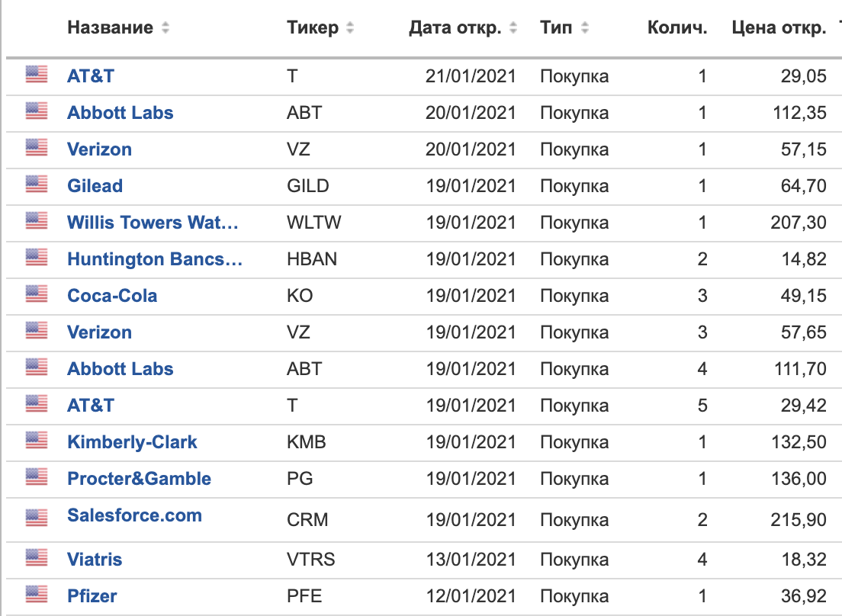Follow the Kimberly-Clark link

pyautogui.click(x=132, y=442)
